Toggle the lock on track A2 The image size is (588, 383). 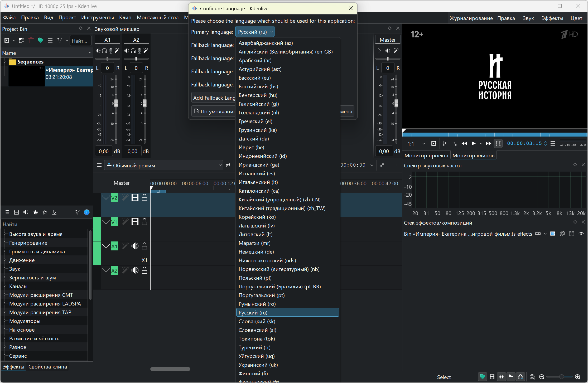click(x=144, y=270)
